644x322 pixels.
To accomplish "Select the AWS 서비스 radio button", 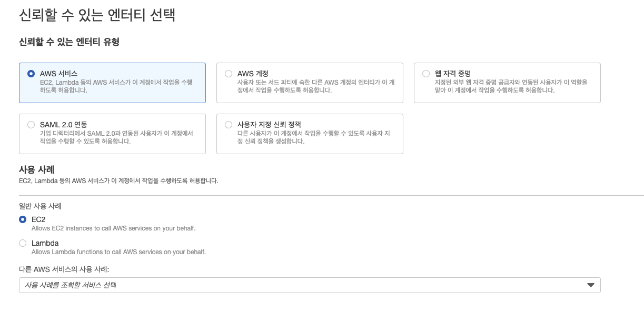I will (31, 74).
